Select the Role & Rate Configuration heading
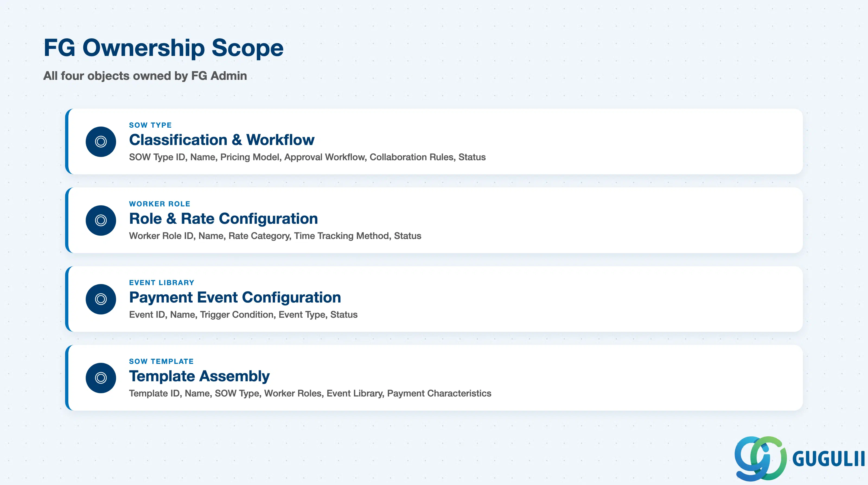 click(x=224, y=219)
